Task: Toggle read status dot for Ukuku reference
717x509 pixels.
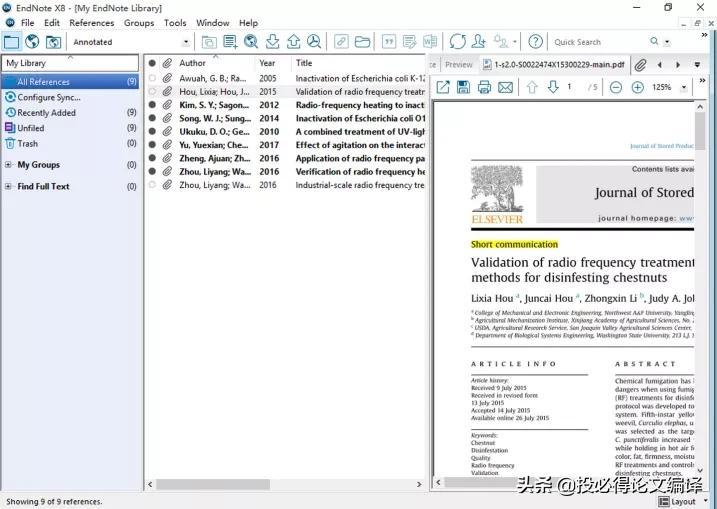Action: tap(152, 131)
